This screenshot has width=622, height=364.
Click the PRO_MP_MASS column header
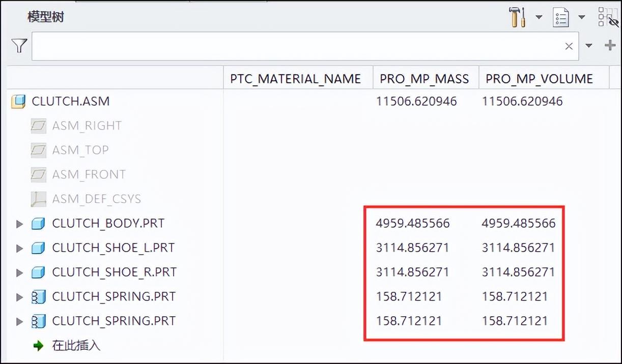pyautogui.click(x=424, y=79)
